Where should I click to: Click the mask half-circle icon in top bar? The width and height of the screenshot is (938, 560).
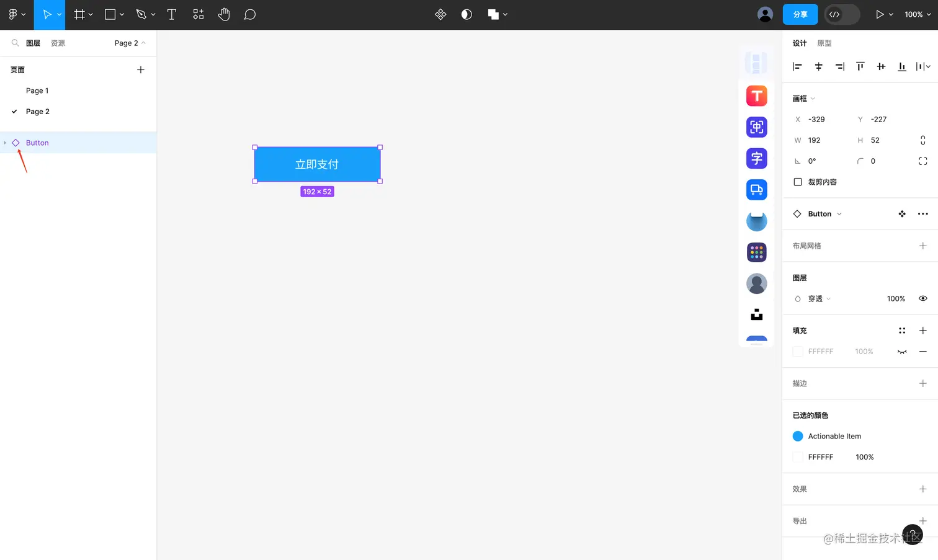[x=467, y=14]
